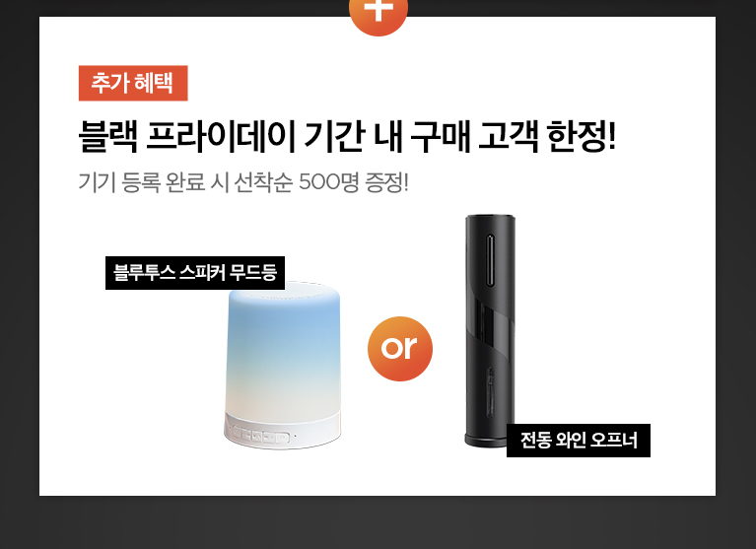Click the 전동 와인 오프너 label
The width and height of the screenshot is (756, 549).
pyautogui.click(x=579, y=440)
